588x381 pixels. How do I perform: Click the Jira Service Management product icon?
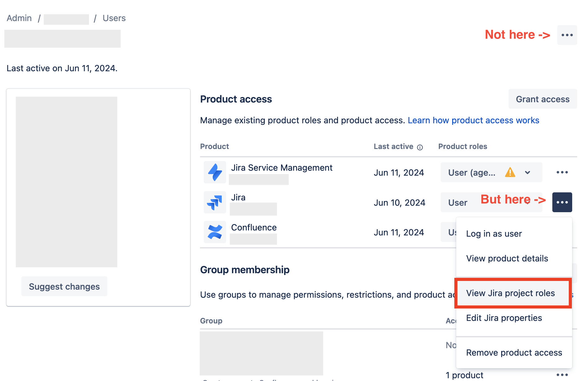click(x=215, y=172)
